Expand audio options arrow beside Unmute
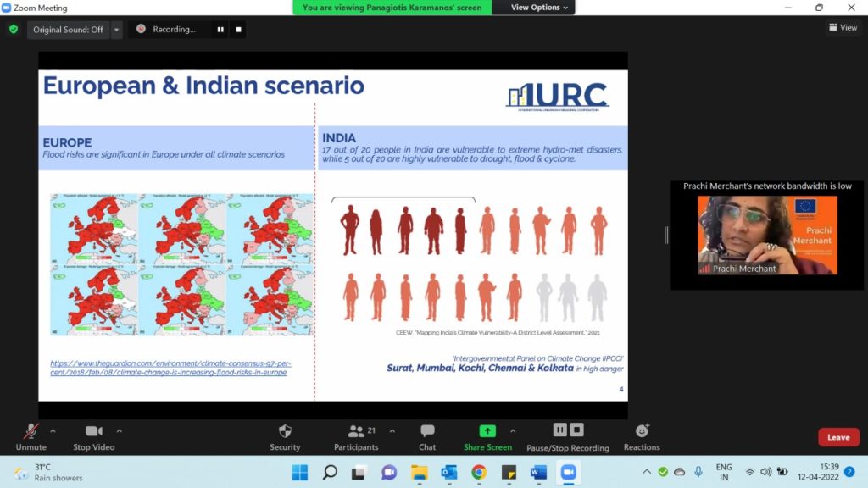This screenshot has height=488, width=868. point(53,430)
